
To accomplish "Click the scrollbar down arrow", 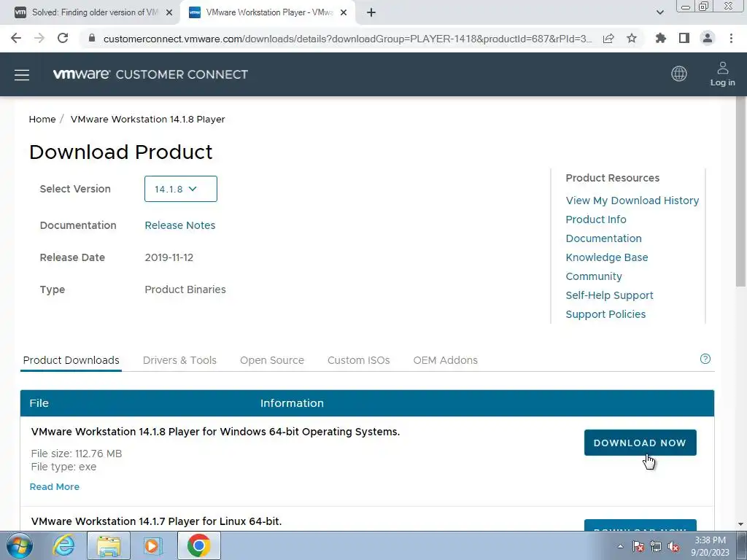I will (740, 524).
